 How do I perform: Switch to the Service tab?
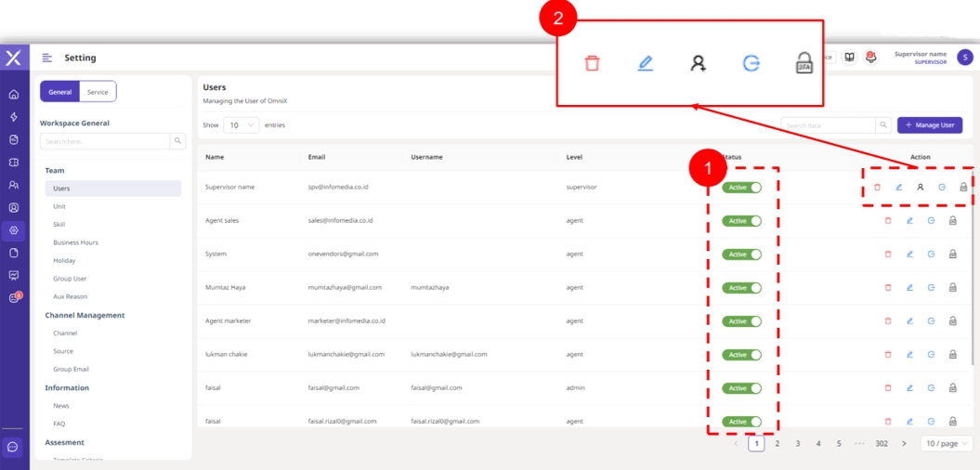[x=98, y=92]
